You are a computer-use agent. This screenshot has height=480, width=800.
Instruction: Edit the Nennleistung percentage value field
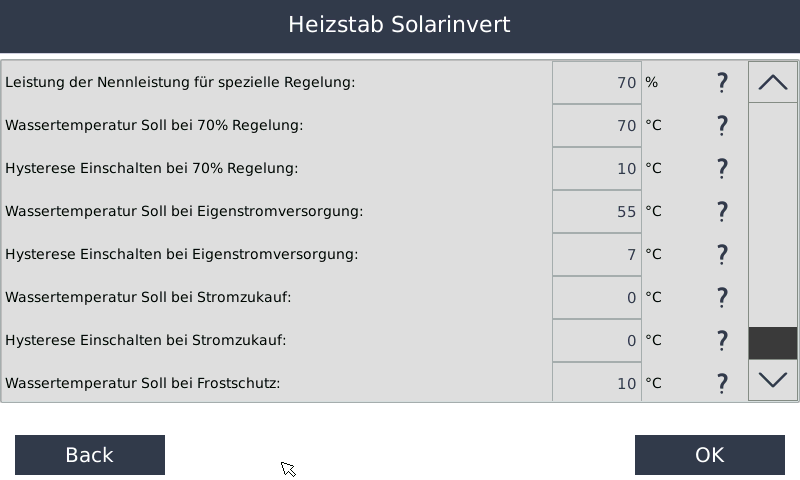tap(597, 82)
